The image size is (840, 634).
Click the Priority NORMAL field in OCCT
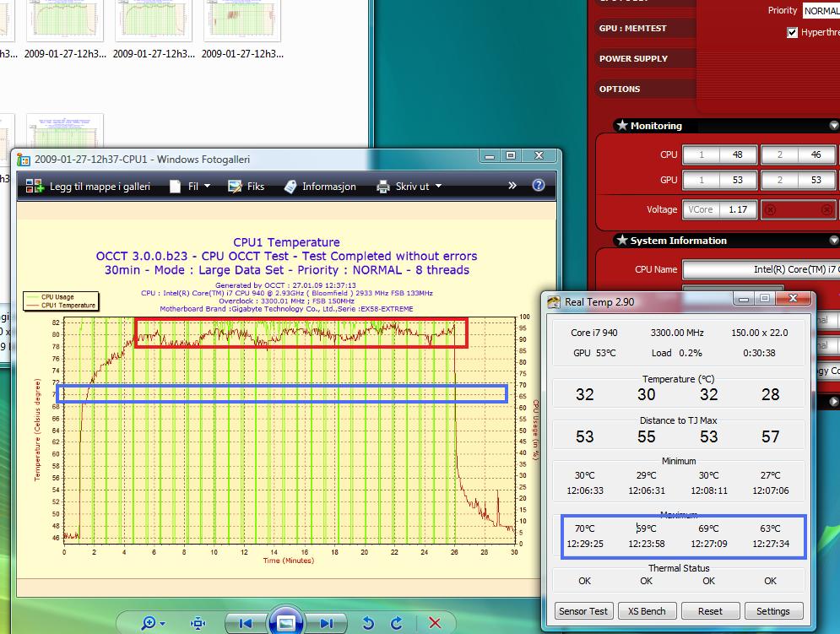tap(821, 11)
